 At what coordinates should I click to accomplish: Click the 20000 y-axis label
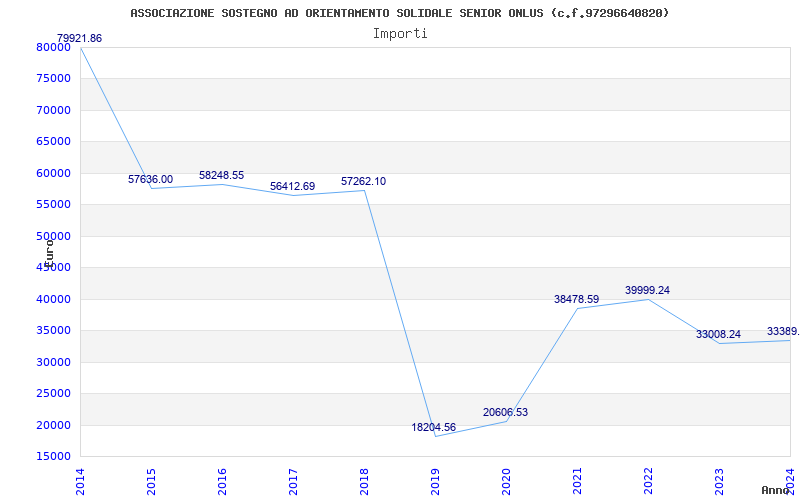point(53,425)
